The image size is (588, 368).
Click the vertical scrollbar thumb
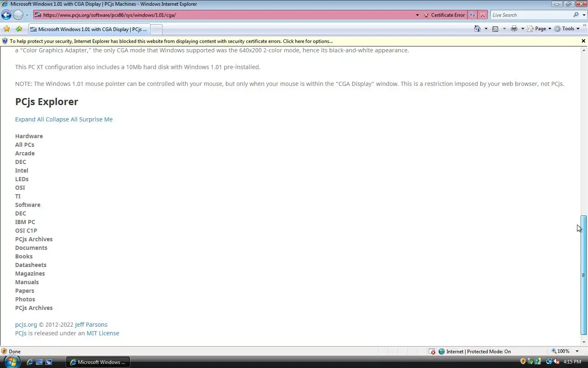coord(584,275)
